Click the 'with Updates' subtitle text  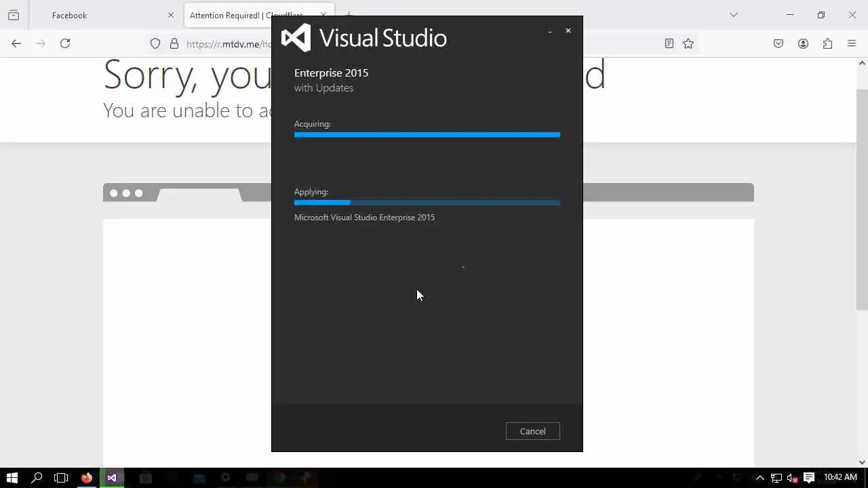323,88
